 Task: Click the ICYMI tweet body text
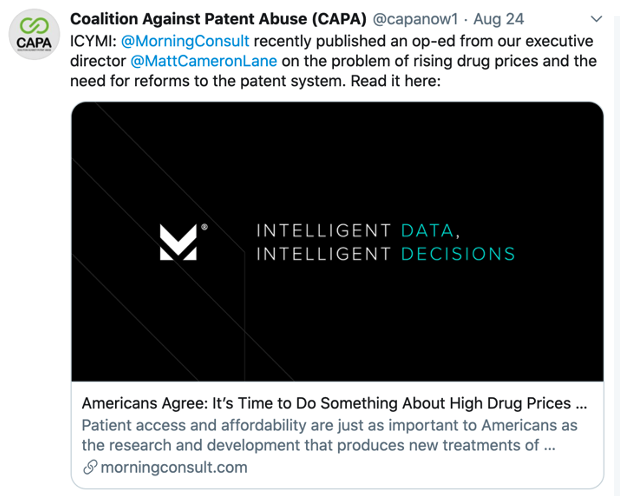pos(333,61)
